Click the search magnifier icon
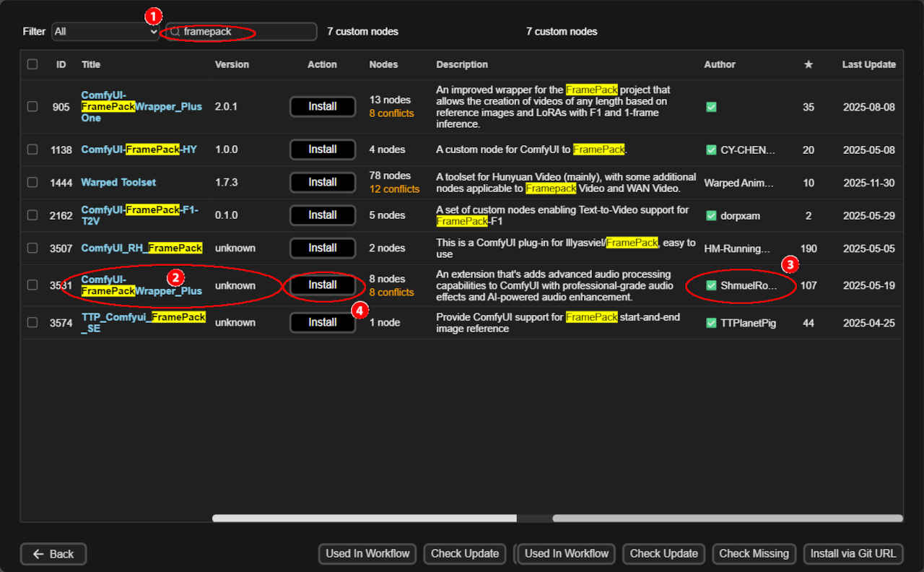The image size is (924, 572). [175, 32]
